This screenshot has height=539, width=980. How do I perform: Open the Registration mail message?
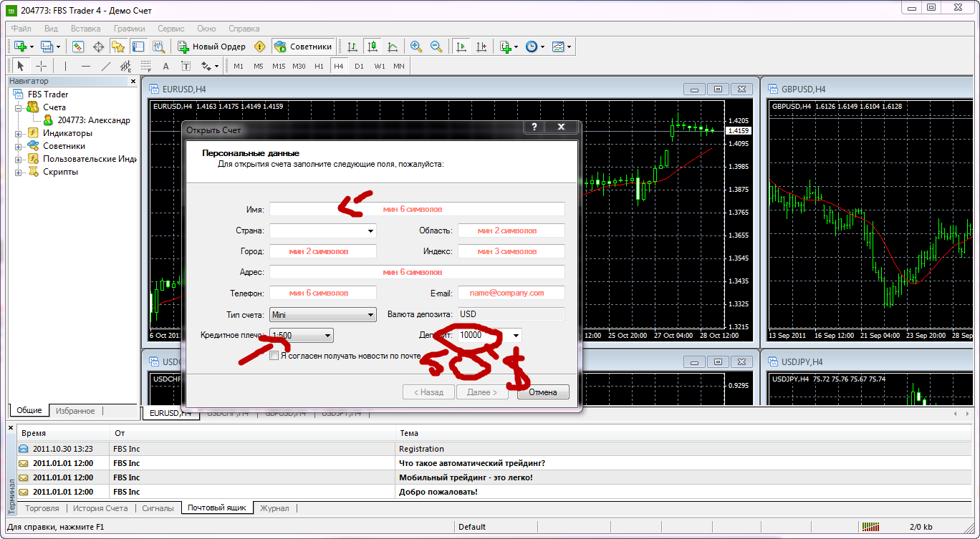tap(421, 449)
